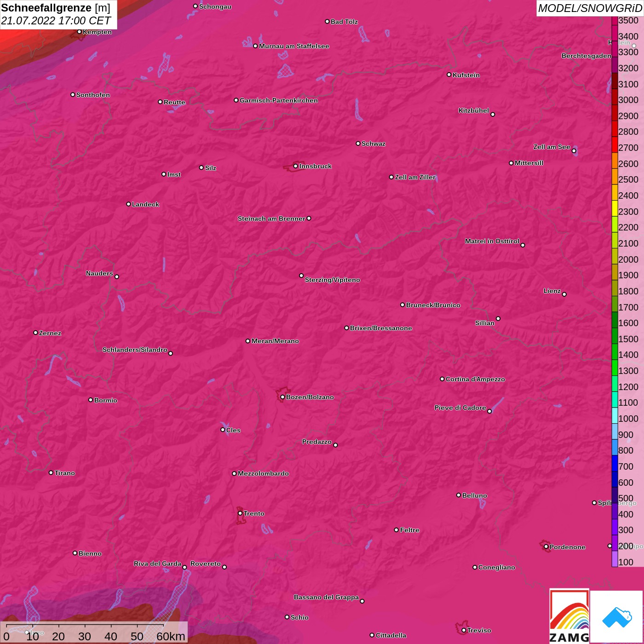Viewport: 644px width, 644px height.
Task: Click the 60km scale bar label
Action: click(x=171, y=636)
